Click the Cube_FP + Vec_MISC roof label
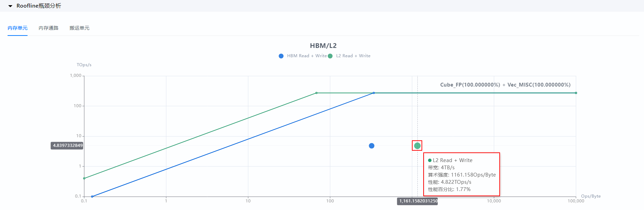Viewport: 644px width, 210px height. (505, 85)
